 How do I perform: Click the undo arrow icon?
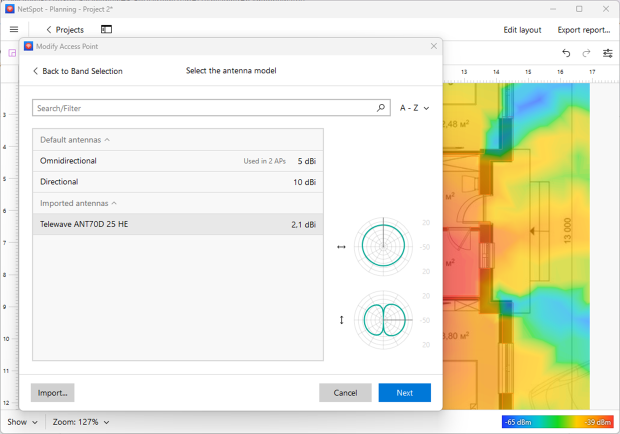click(x=566, y=53)
